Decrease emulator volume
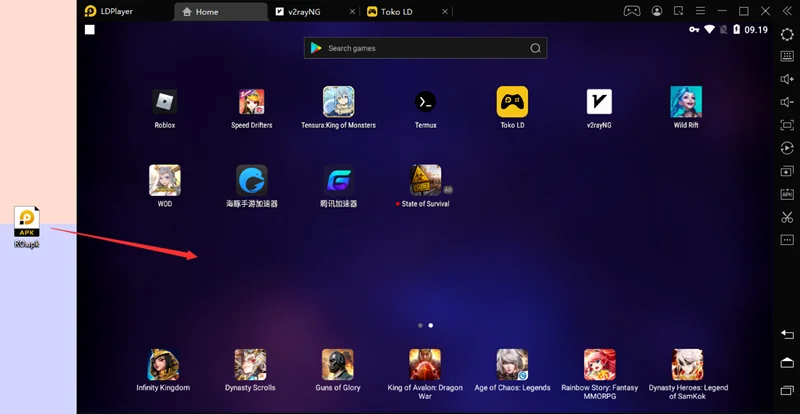Screen dimensions: 800x414 (x=787, y=102)
